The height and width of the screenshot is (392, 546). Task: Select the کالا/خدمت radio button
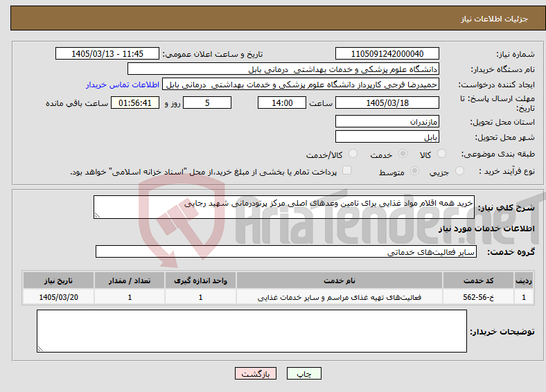(353, 154)
